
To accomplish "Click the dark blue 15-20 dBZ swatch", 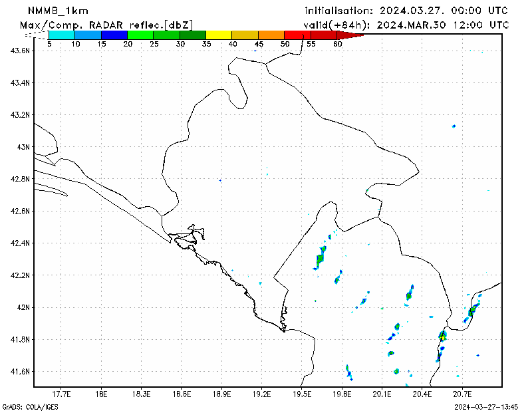I will point(114,35).
